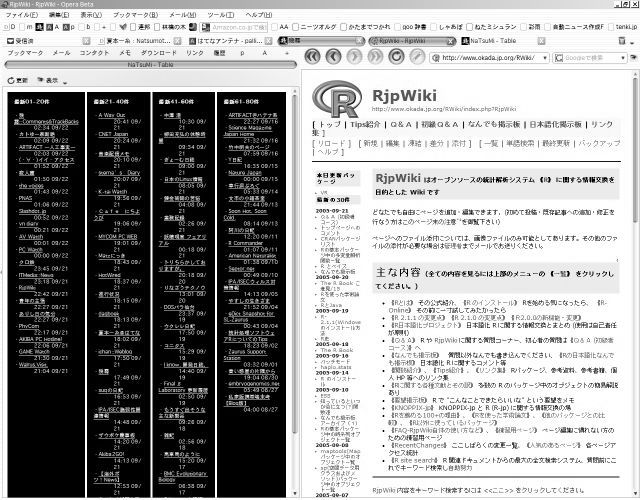Screen dimensions: 640x500
Task: Click the wand icon beside Reload
Action: click(417, 57)
